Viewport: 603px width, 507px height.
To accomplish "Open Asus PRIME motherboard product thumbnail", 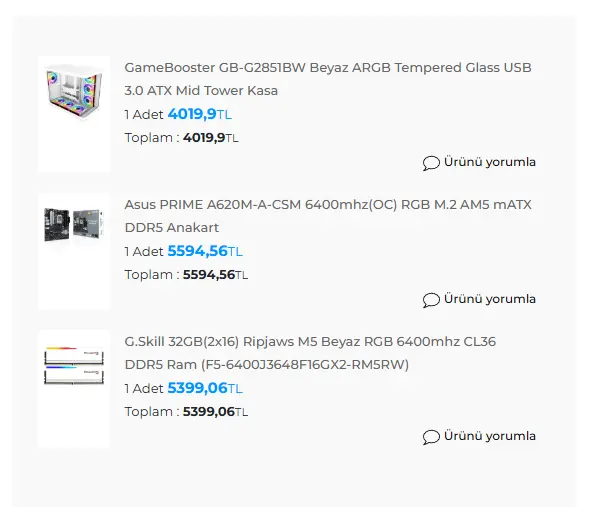I will pos(74,252).
